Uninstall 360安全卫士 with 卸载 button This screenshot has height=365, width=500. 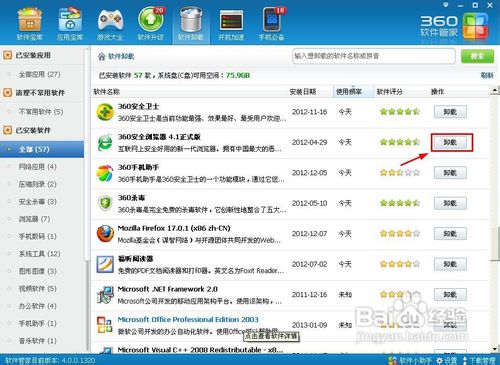coord(450,112)
